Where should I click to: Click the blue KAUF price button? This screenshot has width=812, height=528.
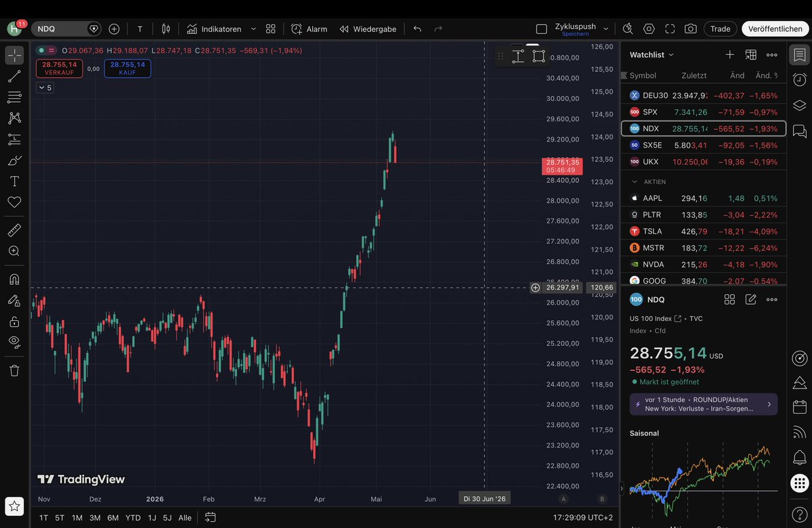tap(127, 68)
